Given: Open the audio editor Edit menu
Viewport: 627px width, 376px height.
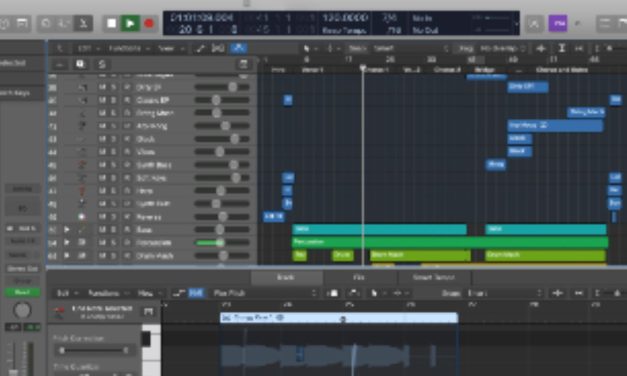Looking at the screenshot, I should click(x=67, y=293).
